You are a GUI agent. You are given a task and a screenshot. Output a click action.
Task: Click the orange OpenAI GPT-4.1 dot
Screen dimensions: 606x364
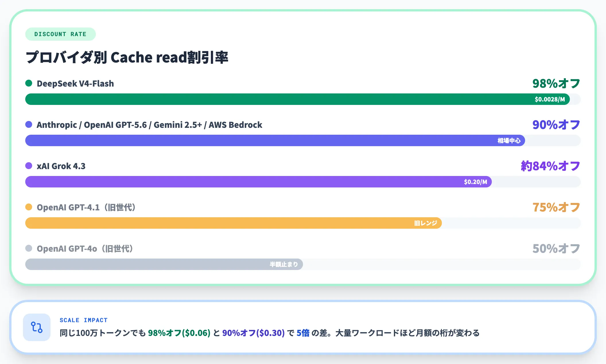[29, 207]
